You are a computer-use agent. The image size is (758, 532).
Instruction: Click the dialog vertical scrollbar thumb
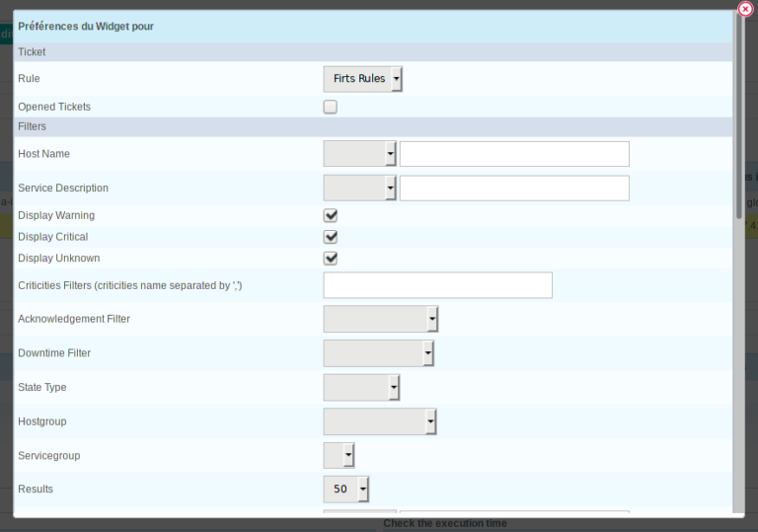738,116
